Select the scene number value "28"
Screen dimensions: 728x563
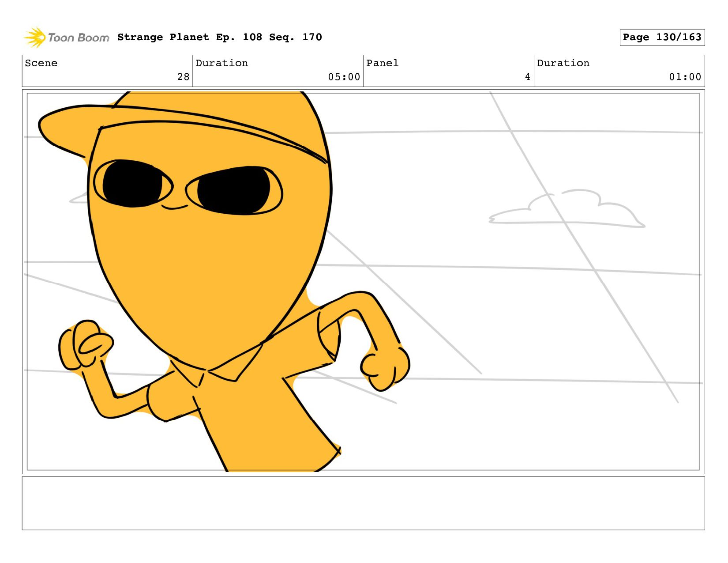click(184, 77)
